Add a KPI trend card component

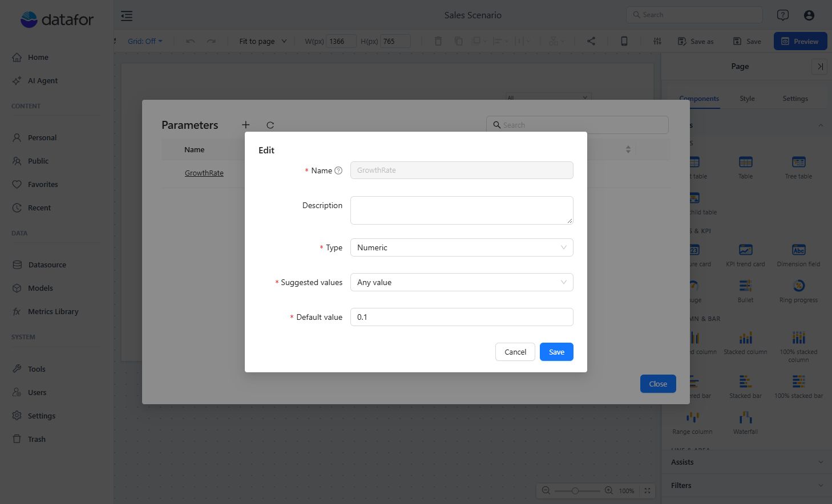(x=745, y=255)
